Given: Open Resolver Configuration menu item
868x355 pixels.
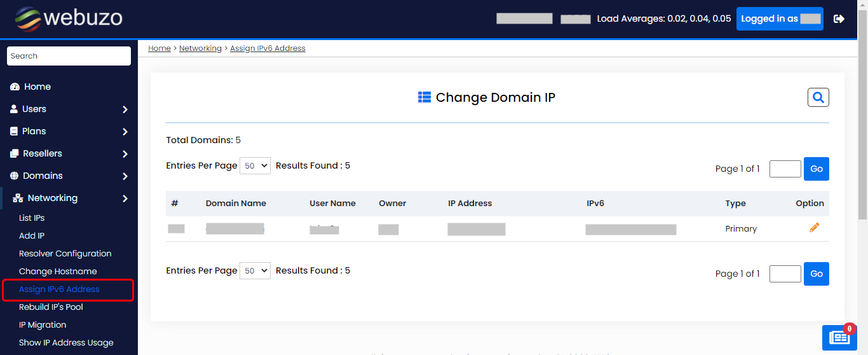Looking at the screenshot, I should coord(65,253).
